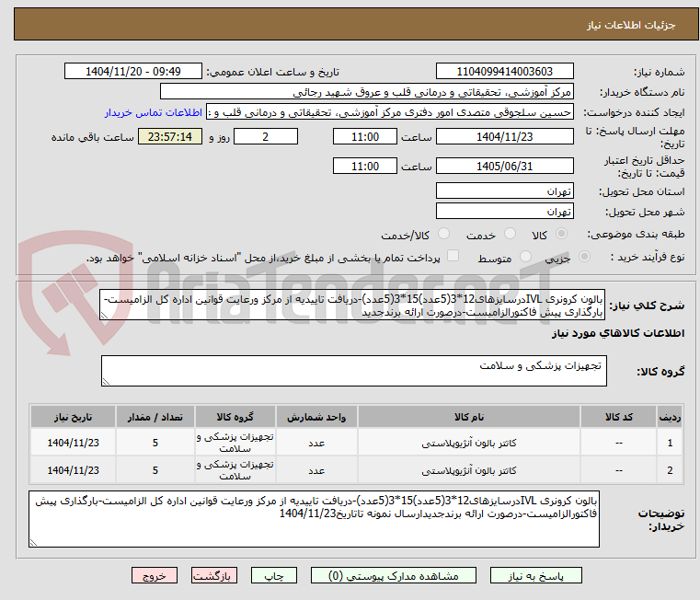700x600 pixels.
Task: Click the توضیحات خریدار text area
Action: pyautogui.click(x=314, y=519)
